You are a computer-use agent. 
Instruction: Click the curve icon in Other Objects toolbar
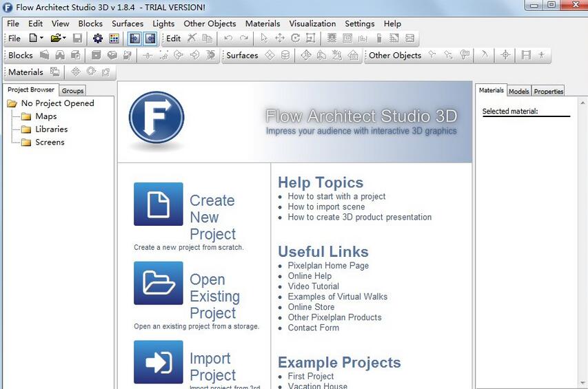pyautogui.click(x=485, y=55)
